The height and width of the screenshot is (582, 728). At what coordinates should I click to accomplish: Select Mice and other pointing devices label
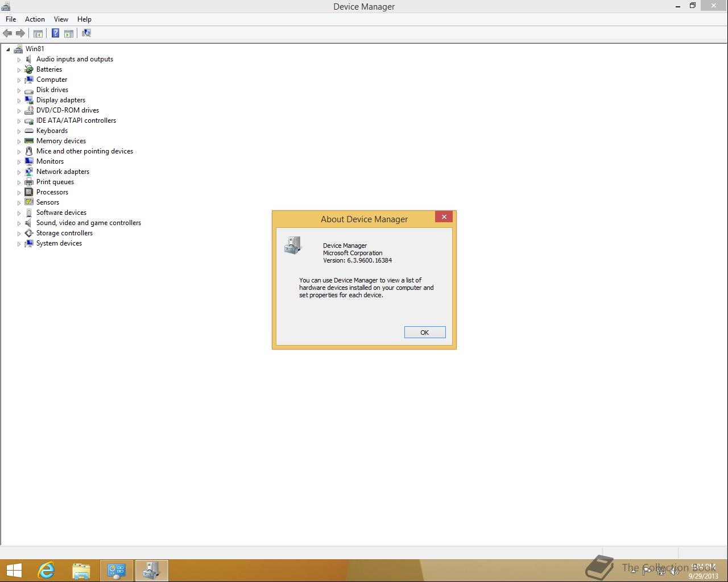tap(85, 151)
